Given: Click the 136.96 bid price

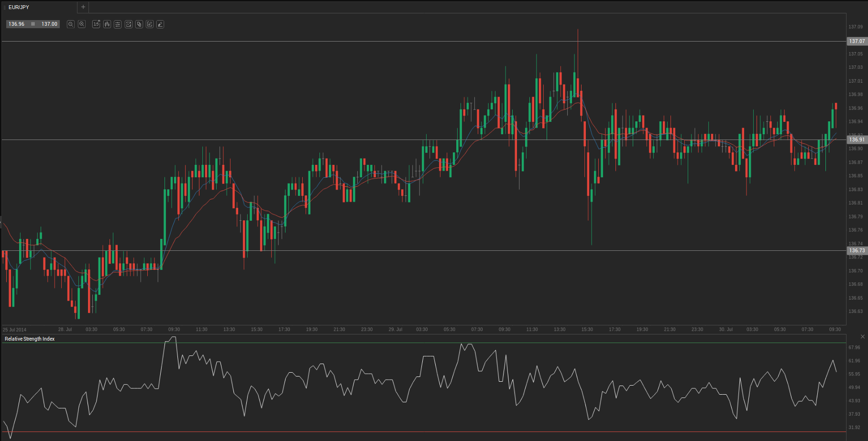Looking at the screenshot, I should click(17, 24).
